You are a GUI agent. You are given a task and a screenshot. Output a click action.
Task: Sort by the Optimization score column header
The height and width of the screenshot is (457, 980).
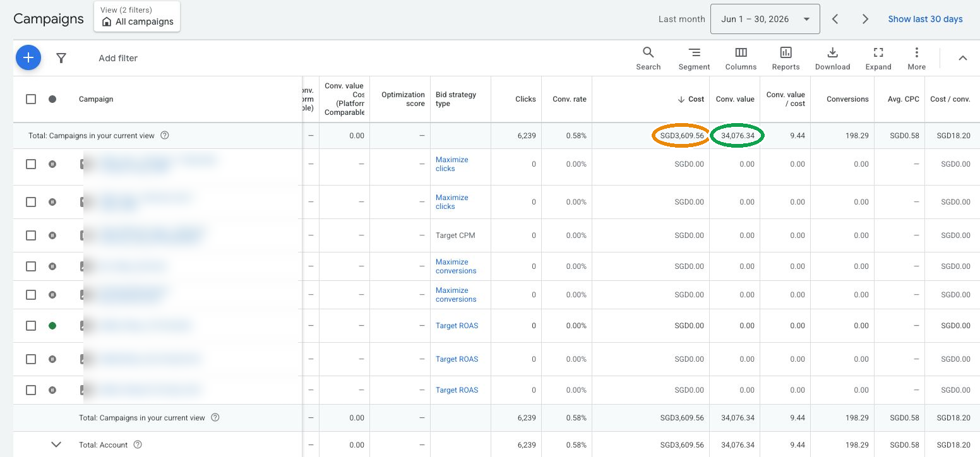403,99
